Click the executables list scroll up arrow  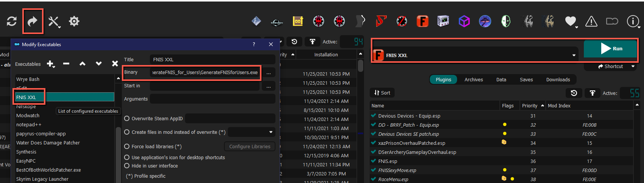(118, 78)
